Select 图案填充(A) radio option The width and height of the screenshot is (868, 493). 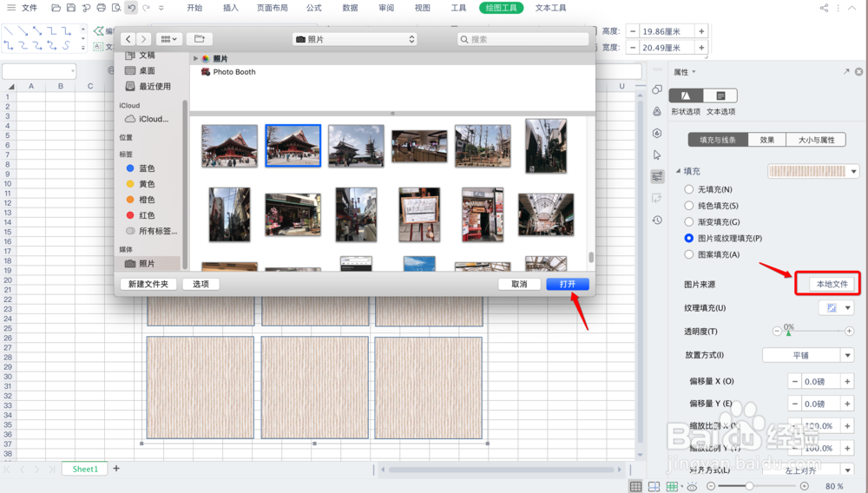[x=688, y=254]
